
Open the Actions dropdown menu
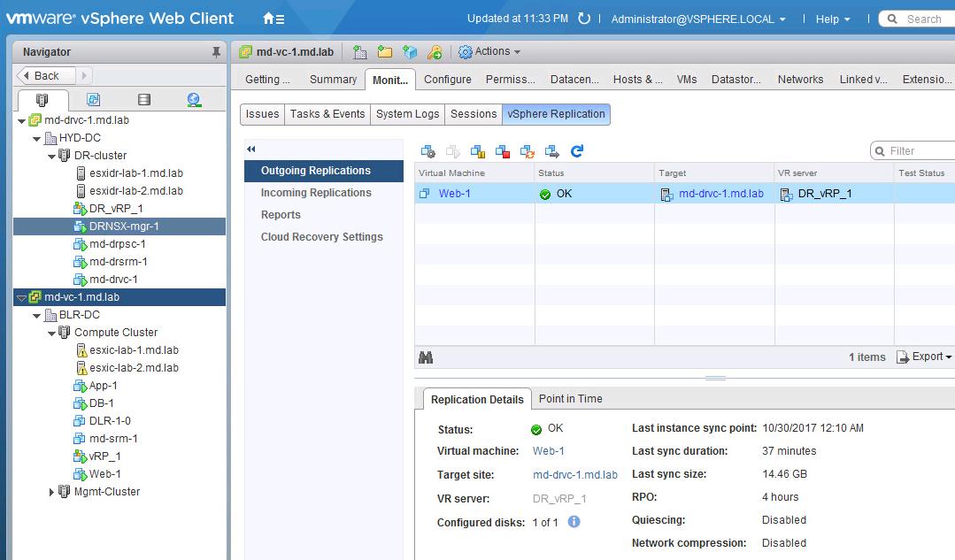click(x=489, y=51)
